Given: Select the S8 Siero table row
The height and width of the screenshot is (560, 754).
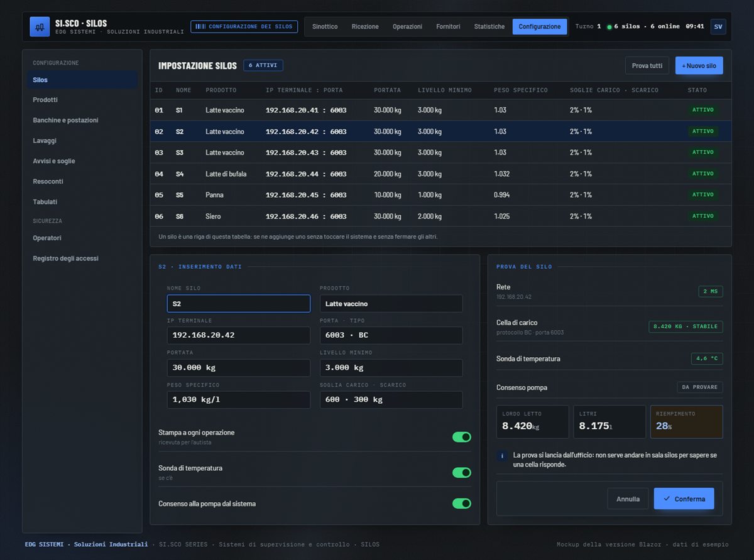Looking at the screenshot, I should tap(440, 217).
